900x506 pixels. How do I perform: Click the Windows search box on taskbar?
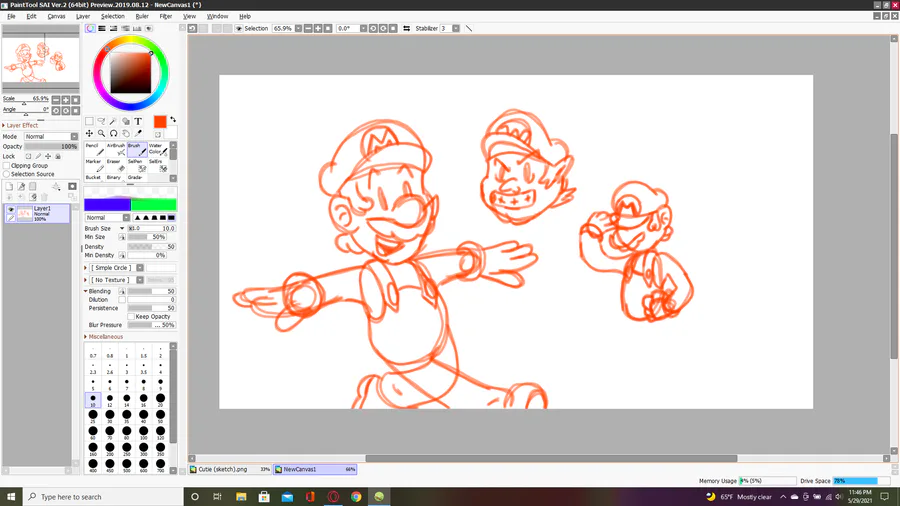pyautogui.click(x=103, y=497)
